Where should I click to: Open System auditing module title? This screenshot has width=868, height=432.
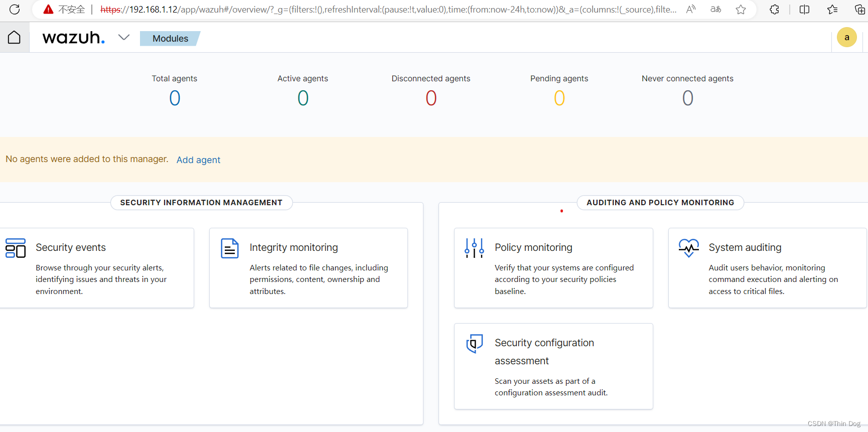pos(745,247)
